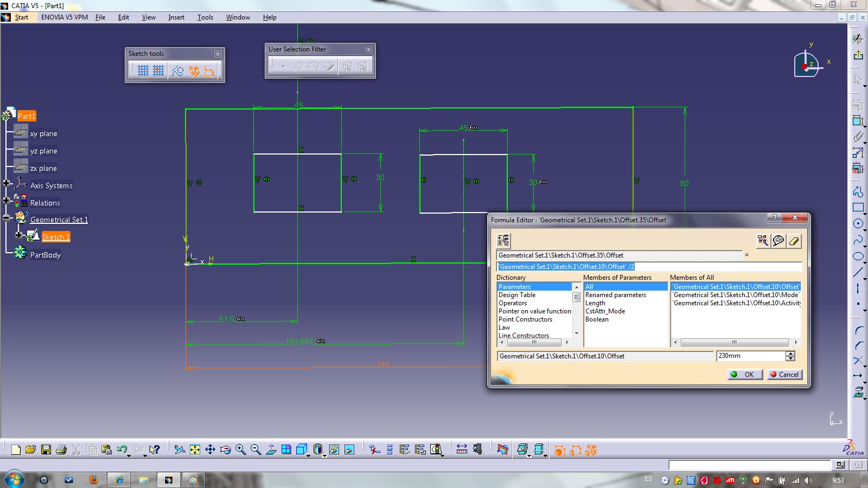The height and width of the screenshot is (488, 868).
Task: Cancel the Formula Editor dialog
Action: click(x=784, y=374)
